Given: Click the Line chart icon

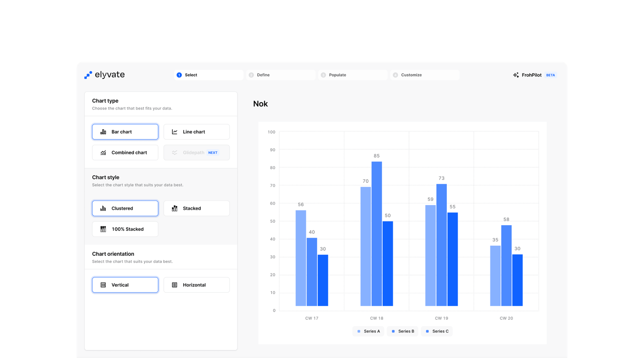Looking at the screenshot, I should [175, 132].
